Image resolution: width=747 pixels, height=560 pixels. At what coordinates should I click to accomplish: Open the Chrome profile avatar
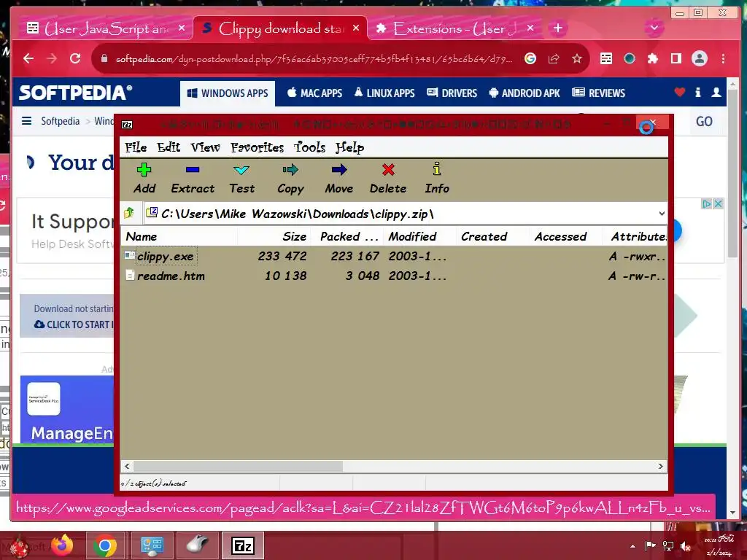pyautogui.click(x=699, y=58)
